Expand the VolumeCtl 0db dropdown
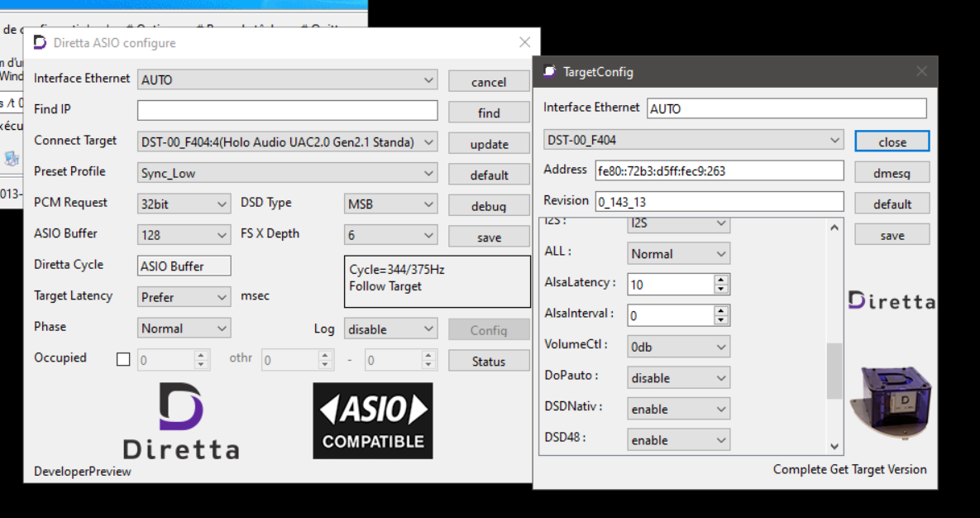The width and height of the screenshot is (980, 518). click(678, 348)
